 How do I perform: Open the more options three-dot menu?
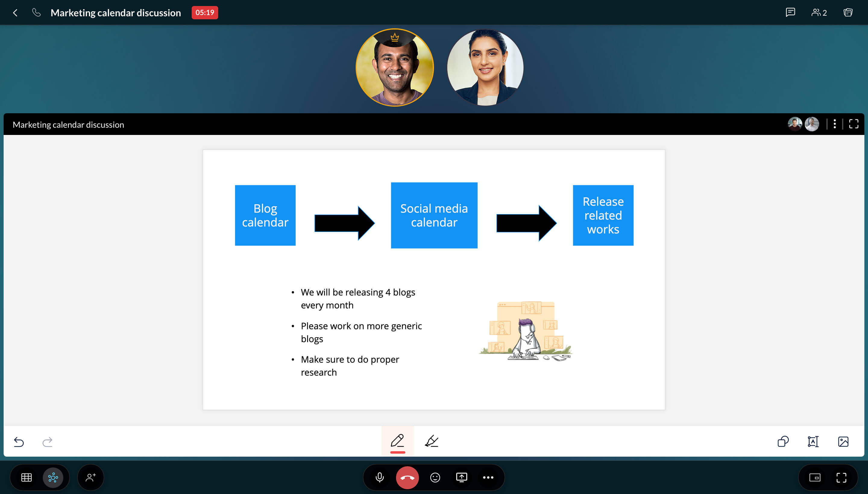[834, 124]
